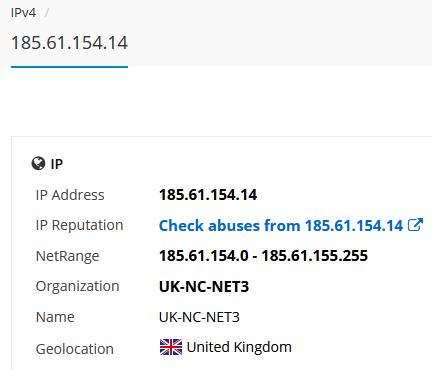Screen dimensions: 432x370
Task: Click the IPv4 breadcrumb link
Action: point(23,13)
